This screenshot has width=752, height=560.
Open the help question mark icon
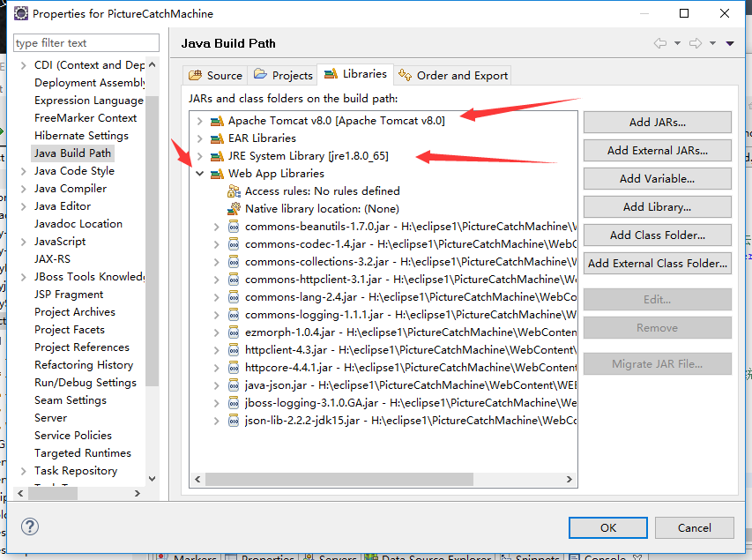click(30, 526)
